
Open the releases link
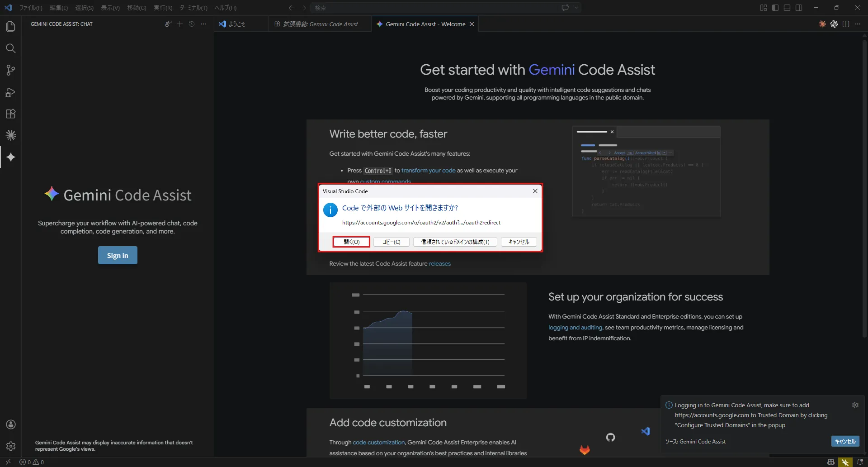440,263
